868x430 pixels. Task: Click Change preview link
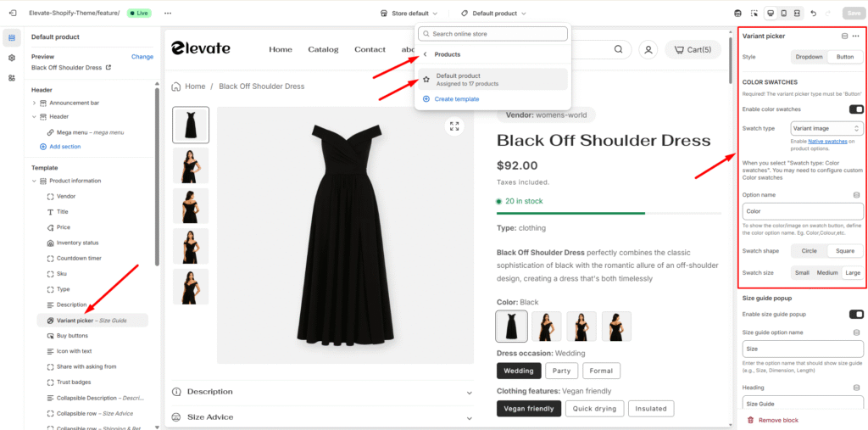coord(142,57)
